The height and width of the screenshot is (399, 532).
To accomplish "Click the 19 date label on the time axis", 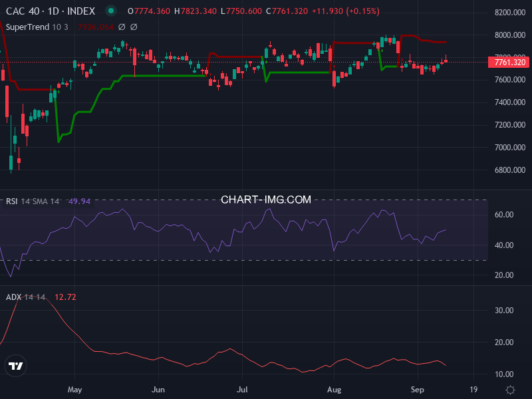I will tap(473, 390).
